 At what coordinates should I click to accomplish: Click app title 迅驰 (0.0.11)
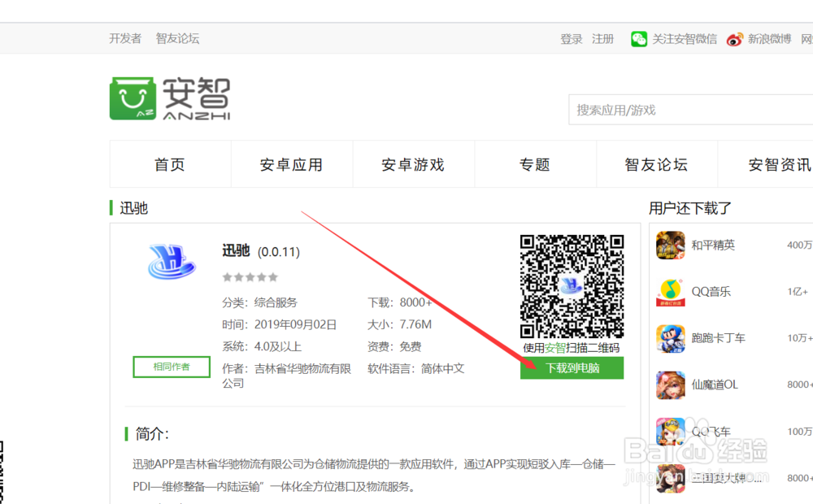(261, 251)
